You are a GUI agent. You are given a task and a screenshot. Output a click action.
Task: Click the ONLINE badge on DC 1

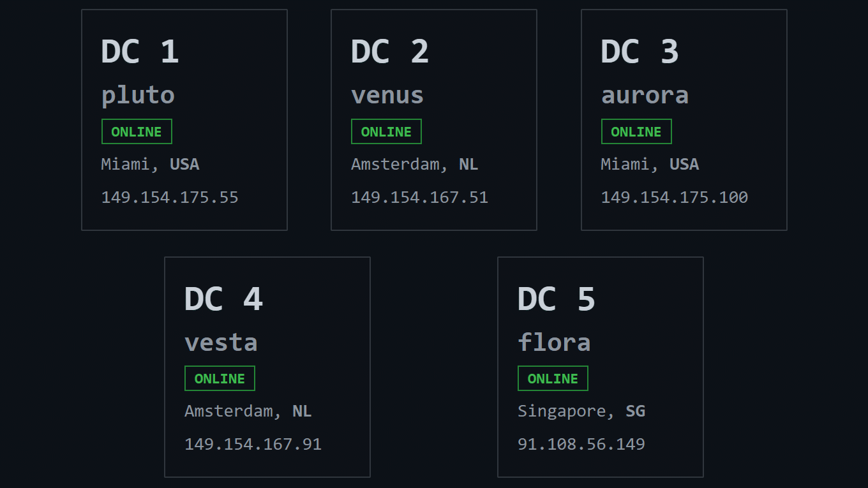pyautogui.click(x=137, y=131)
